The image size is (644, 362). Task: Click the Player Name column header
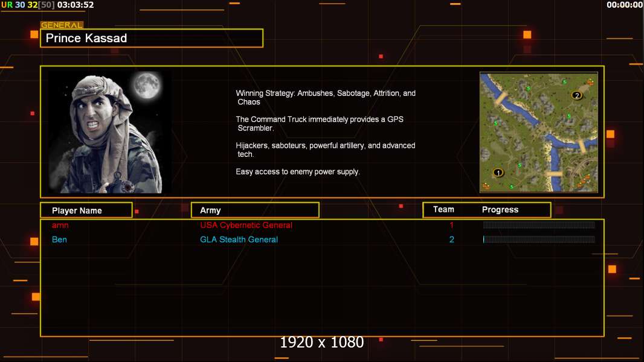pyautogui.click(x=86, y=211)
